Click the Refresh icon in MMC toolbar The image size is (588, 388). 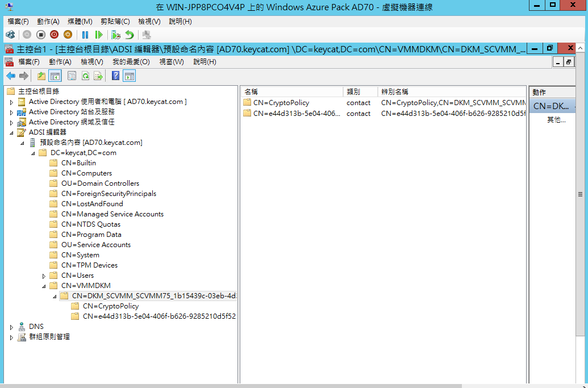[x=85, y=76]
